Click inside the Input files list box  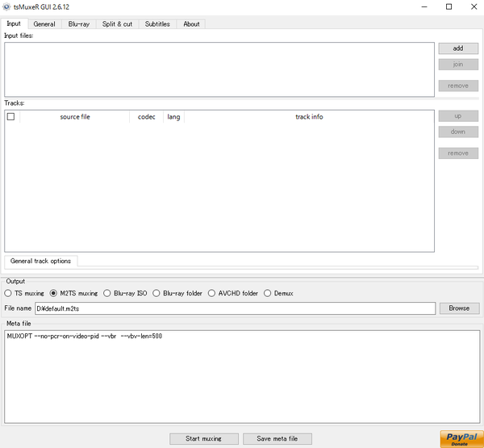pyautogui.click(x=219, y=69)
